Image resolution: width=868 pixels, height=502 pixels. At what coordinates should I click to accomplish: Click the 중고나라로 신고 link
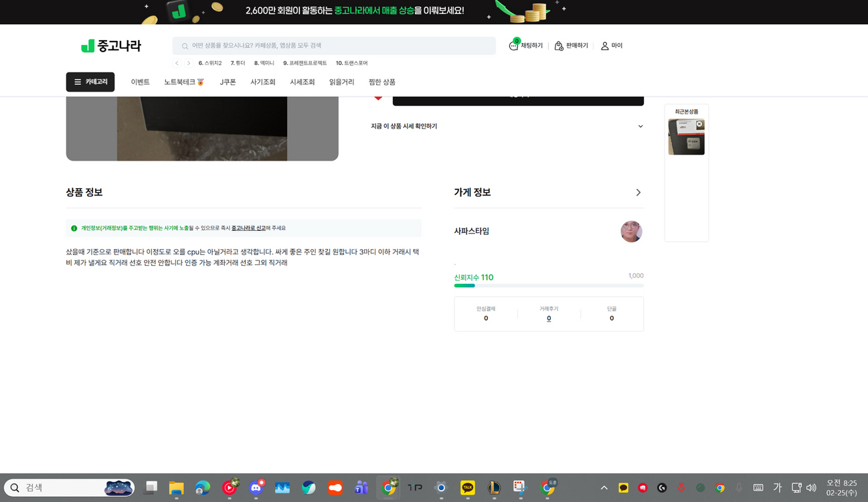coord(248,228)
